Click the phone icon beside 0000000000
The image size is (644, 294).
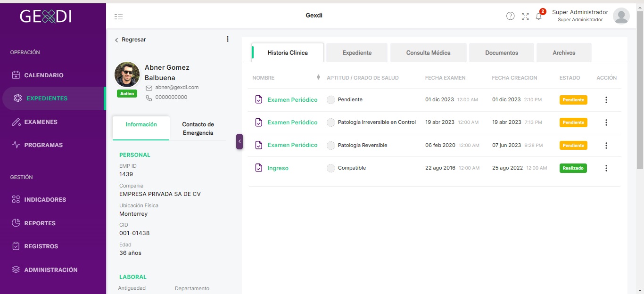(x=149, y=98)
